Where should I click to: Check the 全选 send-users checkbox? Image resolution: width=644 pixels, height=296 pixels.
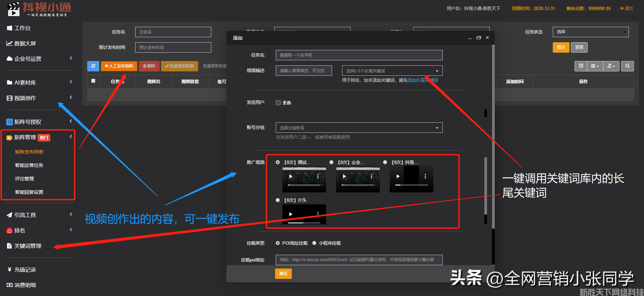[x=278, y=103]
